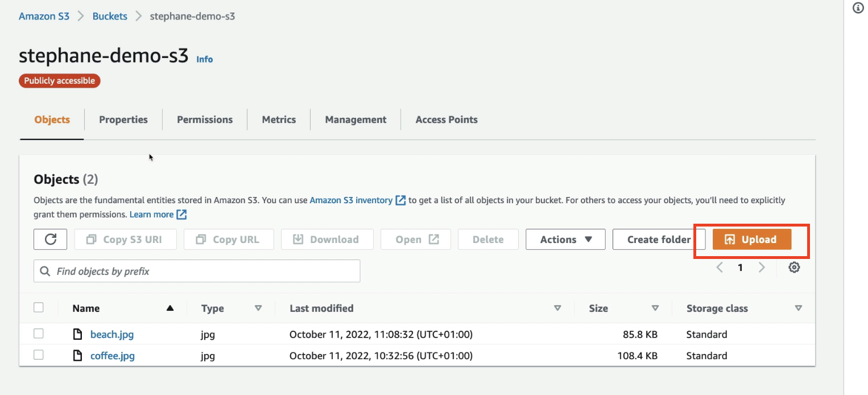This screenshot has width=868, height=395.
Task: Click the Create folder button
Action: point(659,240)
